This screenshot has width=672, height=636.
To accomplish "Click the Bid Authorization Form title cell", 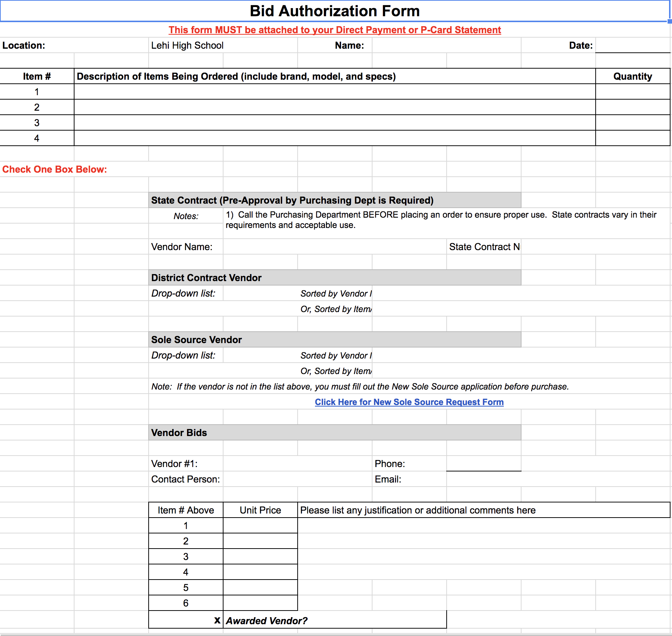I will pyautogui.click(x=335, y=11).
